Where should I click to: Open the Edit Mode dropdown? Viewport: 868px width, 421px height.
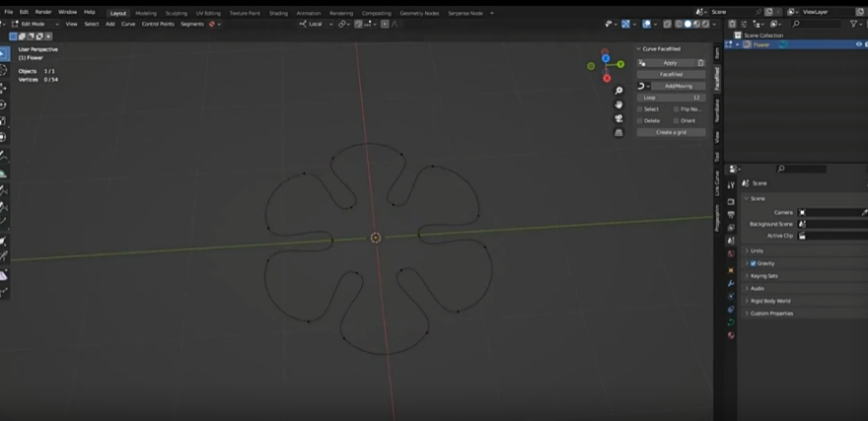[x=34, y=24]
